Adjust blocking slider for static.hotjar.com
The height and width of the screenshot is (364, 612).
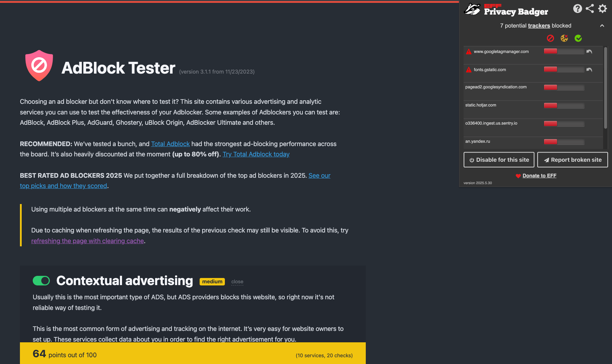tap(564, 106)
